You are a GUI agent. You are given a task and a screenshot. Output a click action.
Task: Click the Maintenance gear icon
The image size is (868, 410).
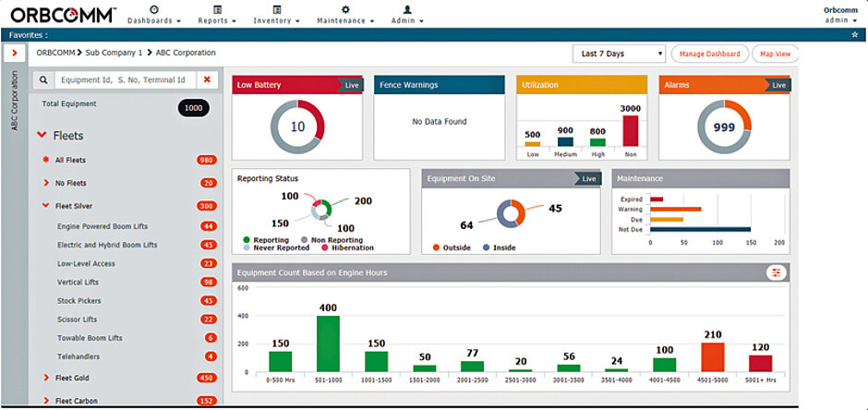tap(345, 8)
